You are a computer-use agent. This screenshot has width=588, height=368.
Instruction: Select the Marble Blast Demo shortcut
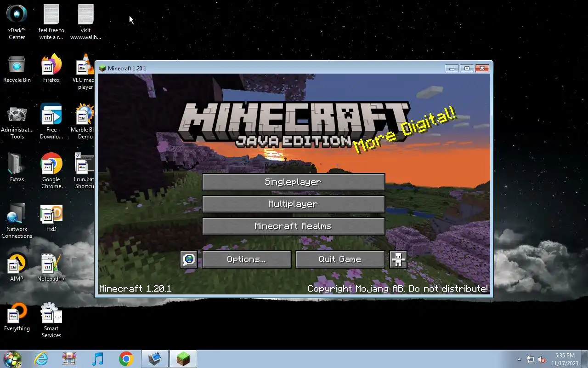point(84,122)
